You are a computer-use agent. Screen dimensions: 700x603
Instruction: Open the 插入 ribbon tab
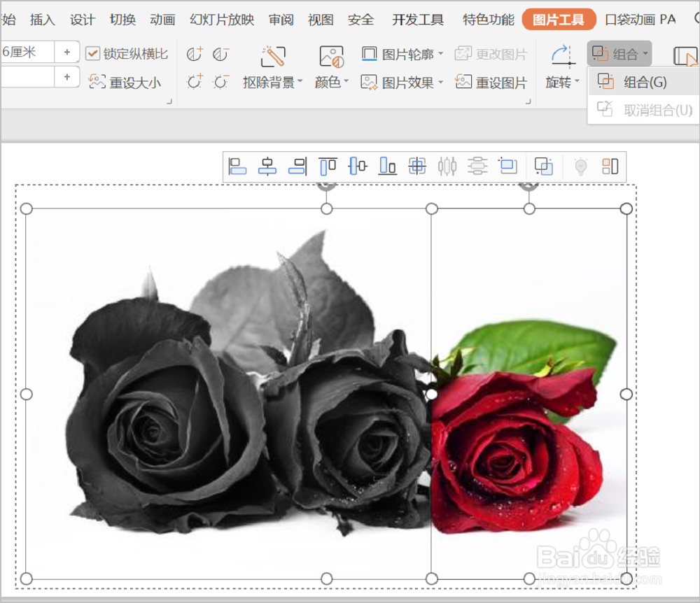coord(43,20)
